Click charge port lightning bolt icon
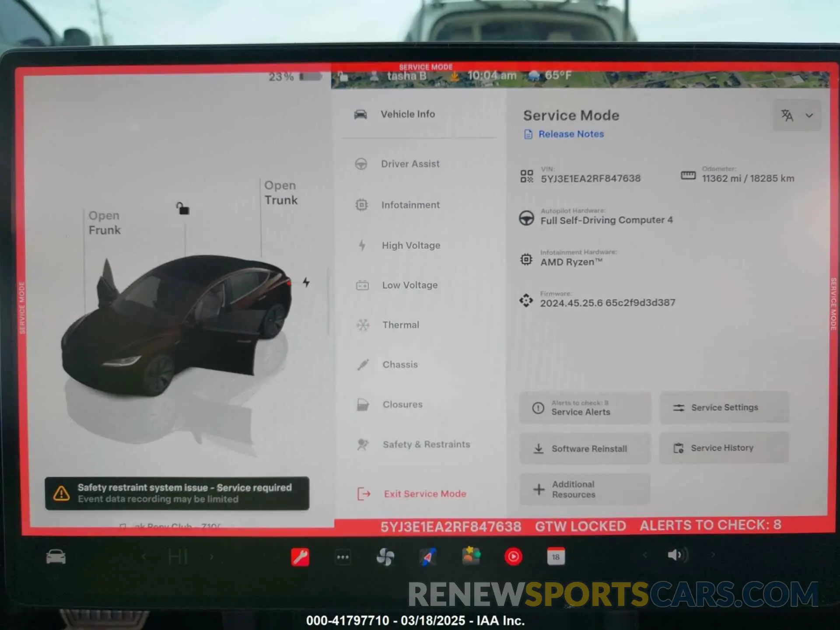This screenshot has height=630, width=840. point(306,282)
